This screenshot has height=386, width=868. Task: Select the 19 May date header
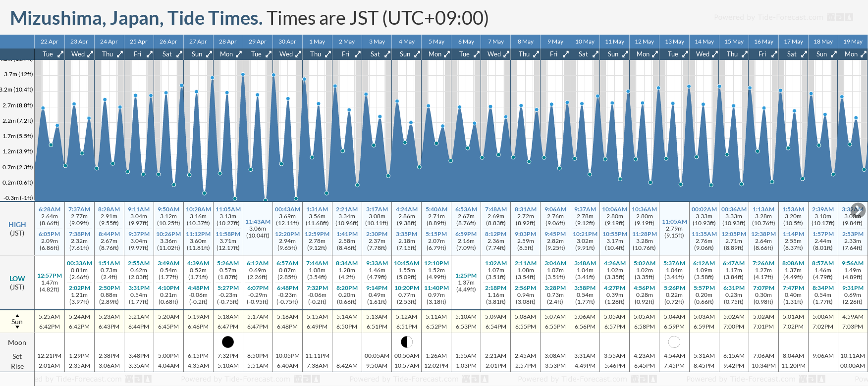tap(853, 42)
